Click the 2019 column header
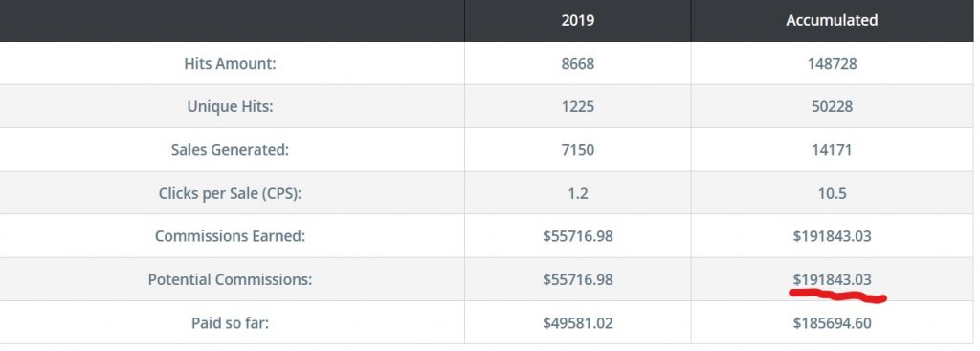This screenshot has width=980, height=351. coord(577,21)
